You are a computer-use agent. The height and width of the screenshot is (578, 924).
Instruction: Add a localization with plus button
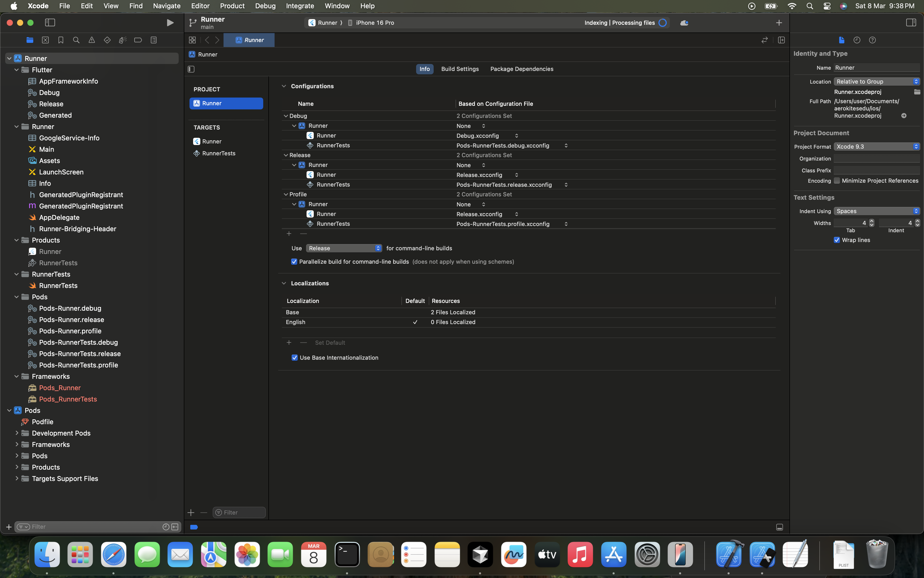(289, 342)
